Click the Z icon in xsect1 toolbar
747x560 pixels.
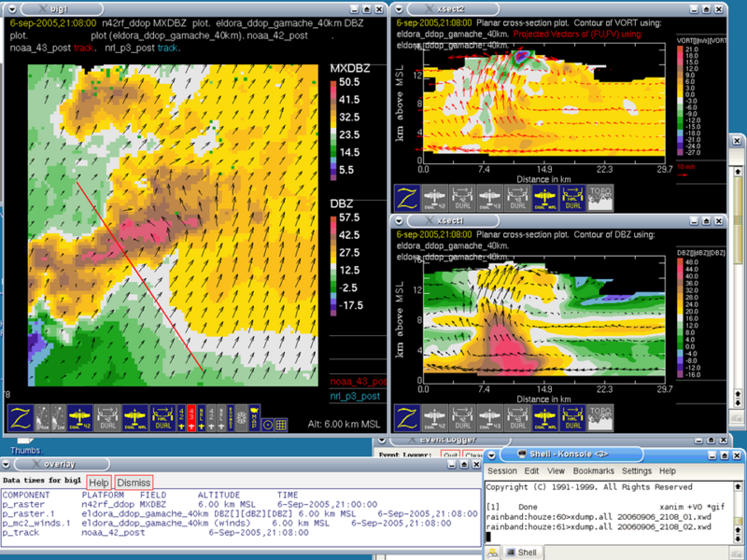tap(407, 418)
